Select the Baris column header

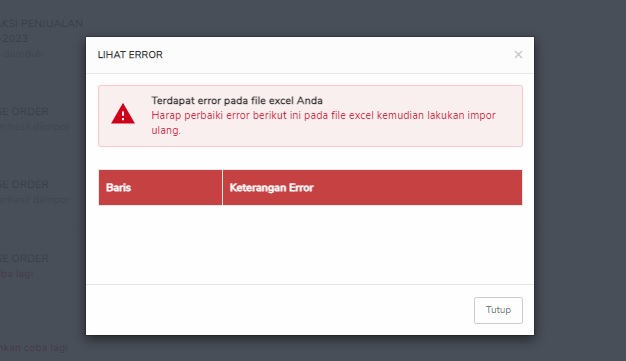pyautogui.click(x=160, y=188)
